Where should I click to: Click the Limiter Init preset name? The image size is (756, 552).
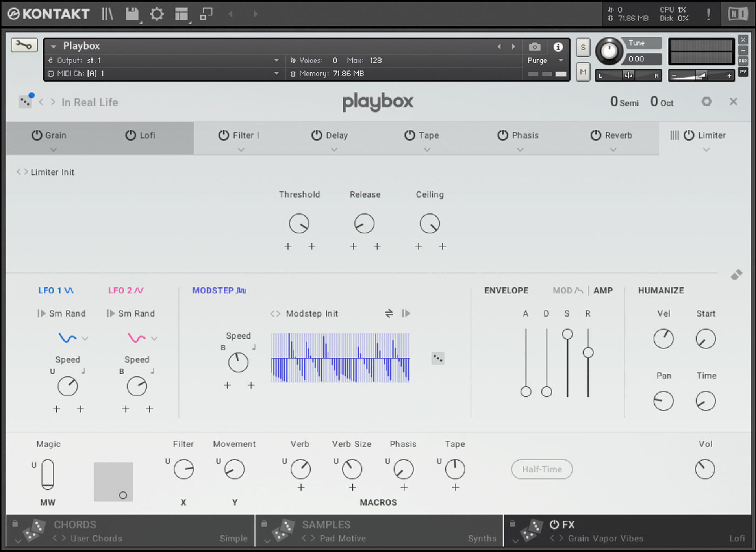[52, 172]
